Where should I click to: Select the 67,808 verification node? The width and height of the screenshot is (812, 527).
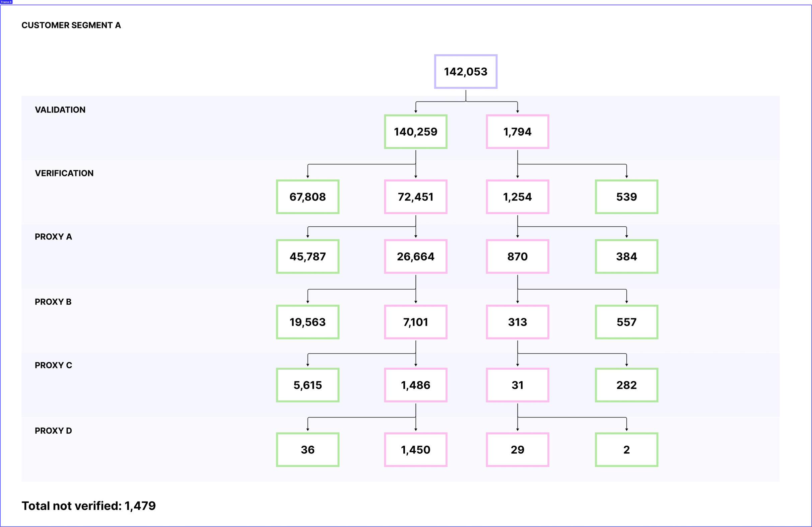tap(308, 197)
